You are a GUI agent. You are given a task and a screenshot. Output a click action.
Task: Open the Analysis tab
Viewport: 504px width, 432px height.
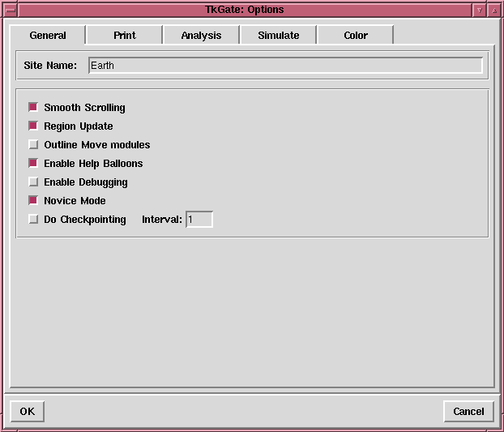pos(201,35)
